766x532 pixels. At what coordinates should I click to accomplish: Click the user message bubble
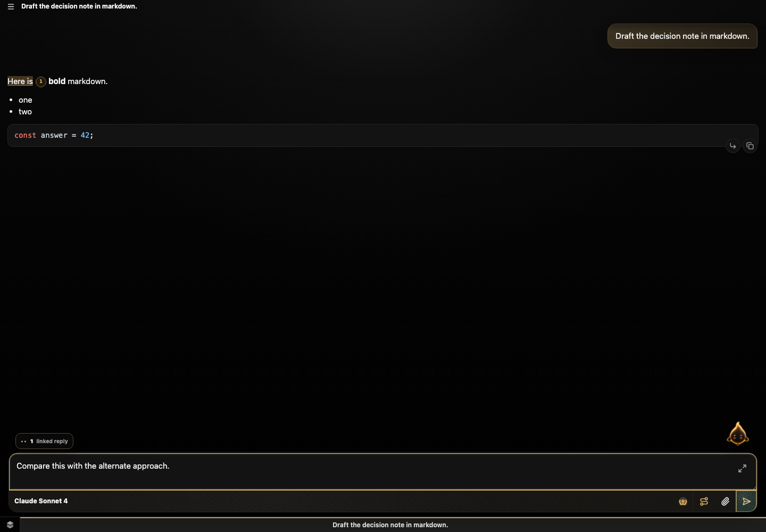click(x=682, y=36)
